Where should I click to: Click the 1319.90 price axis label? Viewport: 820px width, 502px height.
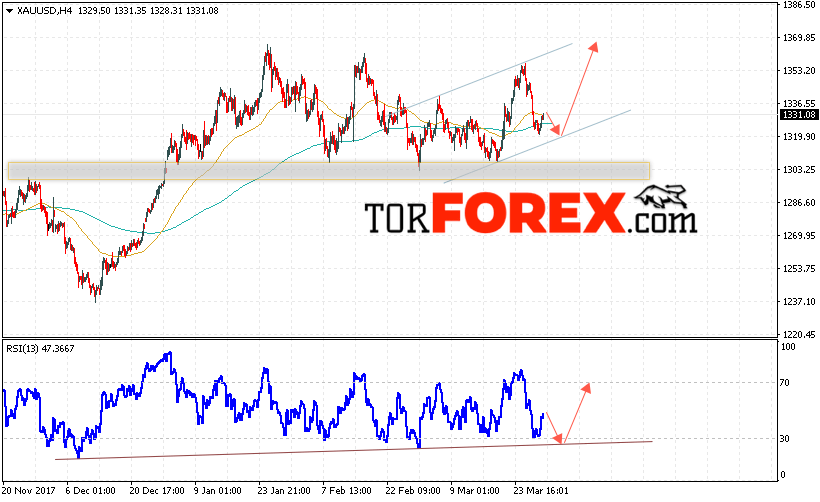pos(799,136)
